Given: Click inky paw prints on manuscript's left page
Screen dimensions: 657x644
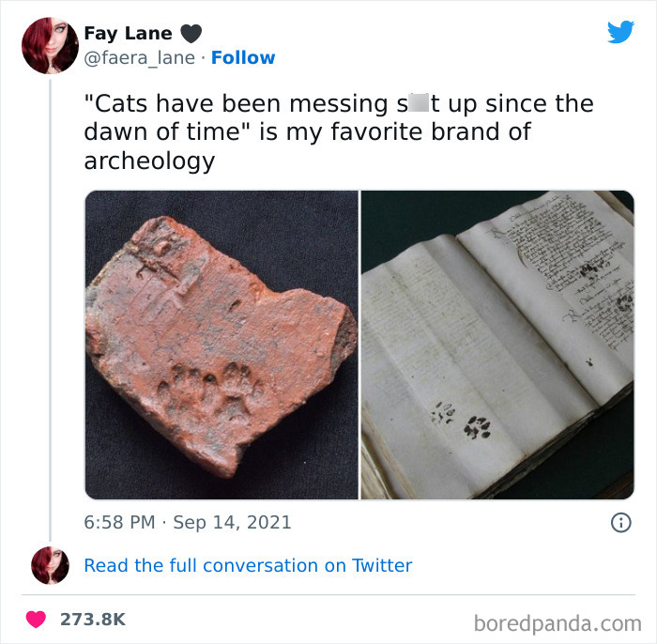Looking at the screenshot, I should [x=462, y=420].
